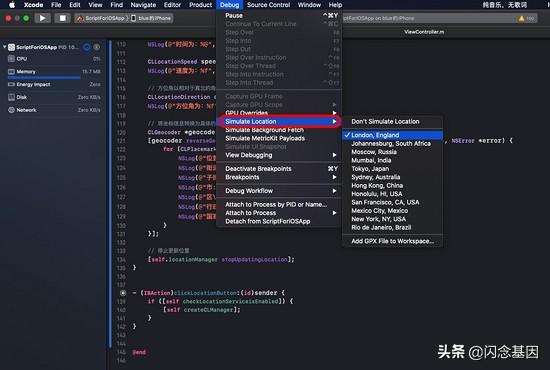The image size is (550, 370).
Task: Open the Apple menu
Action: click(x=12, y=5)
